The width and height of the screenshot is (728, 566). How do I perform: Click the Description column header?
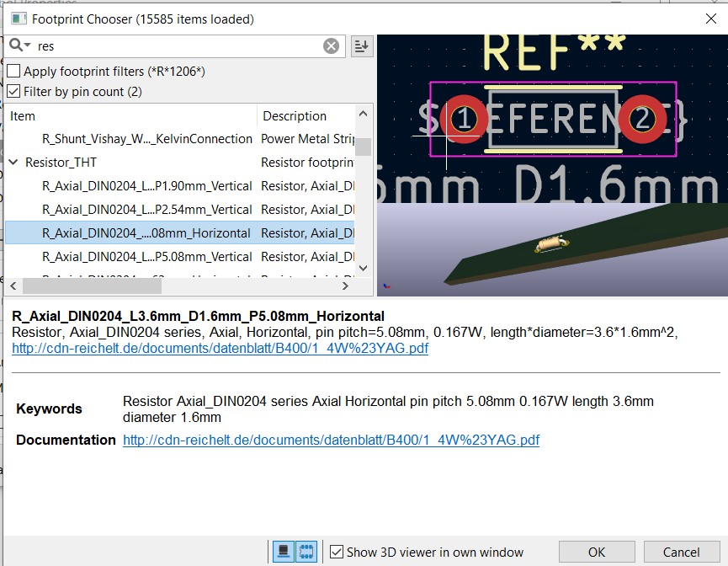click(x=306, y=115)
